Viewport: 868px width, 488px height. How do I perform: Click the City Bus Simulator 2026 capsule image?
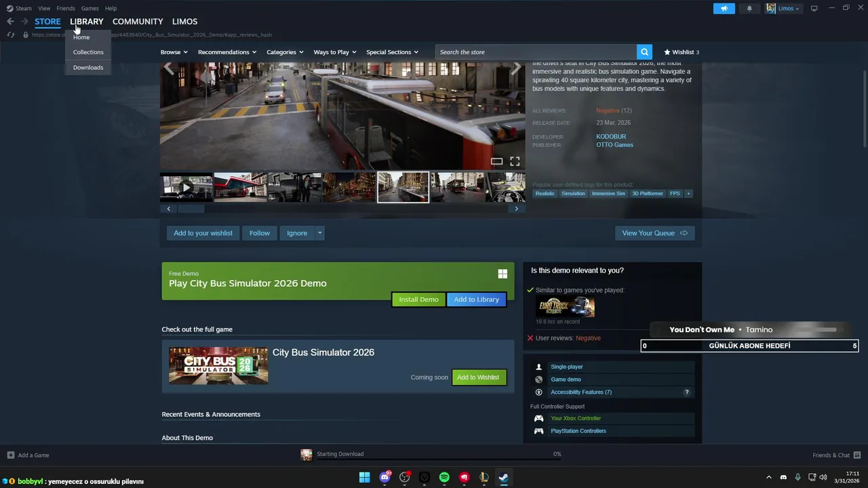click(x=218, y=366)
